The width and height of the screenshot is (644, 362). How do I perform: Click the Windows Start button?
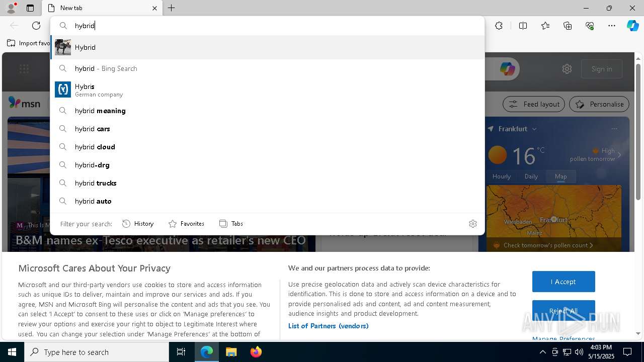pos(12,352)
